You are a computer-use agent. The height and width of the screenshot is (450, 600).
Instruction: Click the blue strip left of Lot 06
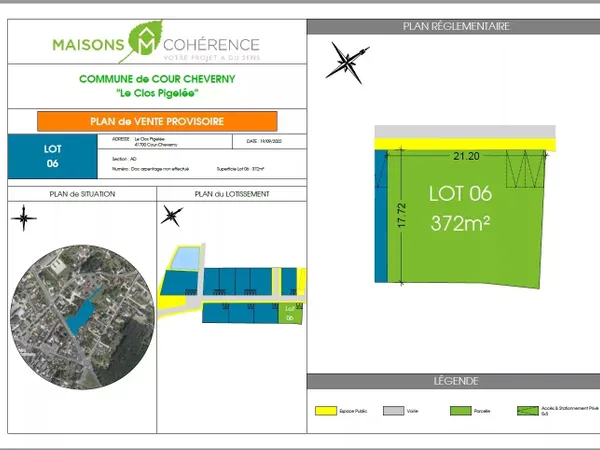click(x=381, y=216)
